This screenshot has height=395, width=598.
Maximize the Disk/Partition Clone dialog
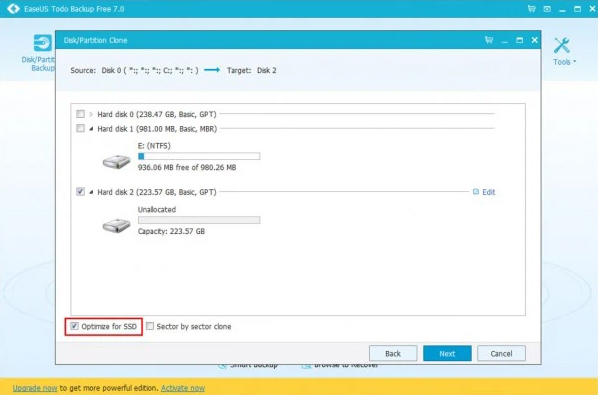(x=519, y=40)
